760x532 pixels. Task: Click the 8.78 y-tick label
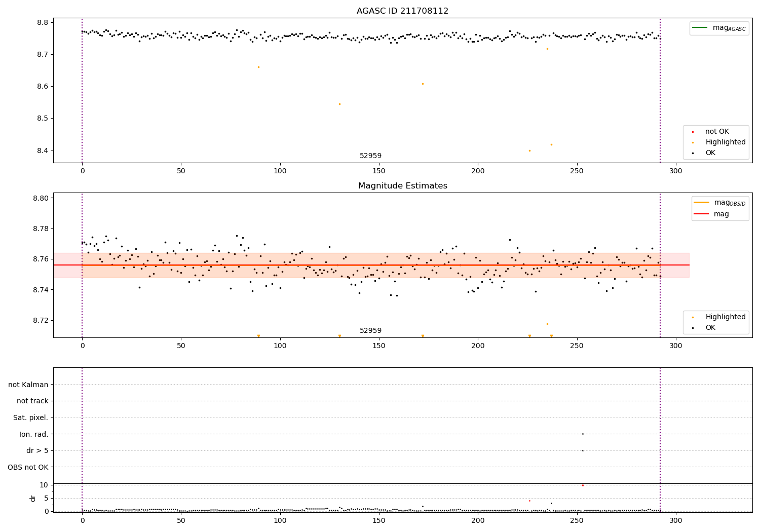pyautogui.click(x=41, y=229)
